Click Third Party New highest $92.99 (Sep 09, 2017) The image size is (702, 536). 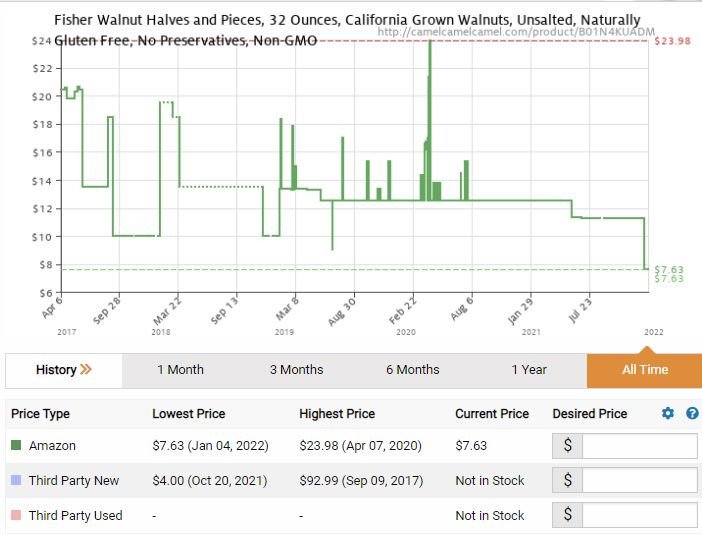(x=361, y=480)
